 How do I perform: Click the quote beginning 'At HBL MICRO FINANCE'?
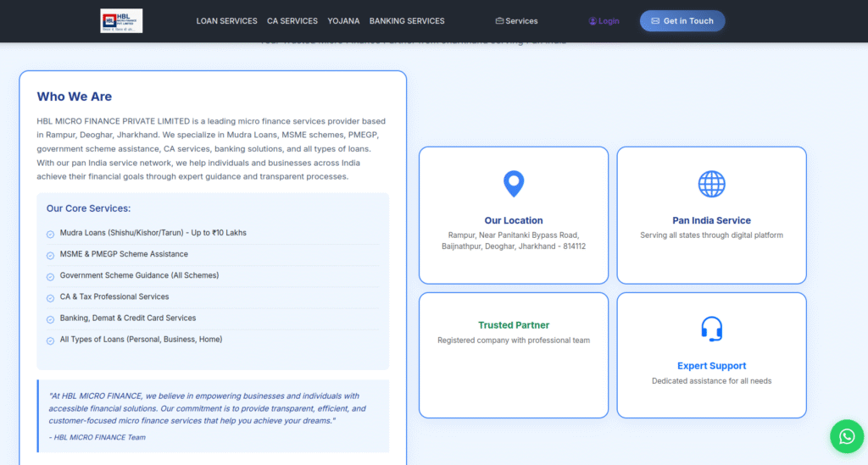207,408
